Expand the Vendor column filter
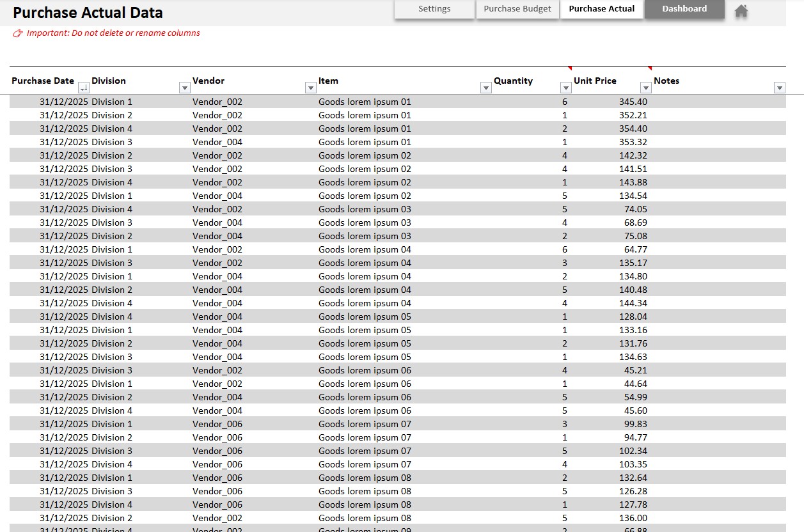The height and width of the screenshot is (532, 804). point(311,88)
